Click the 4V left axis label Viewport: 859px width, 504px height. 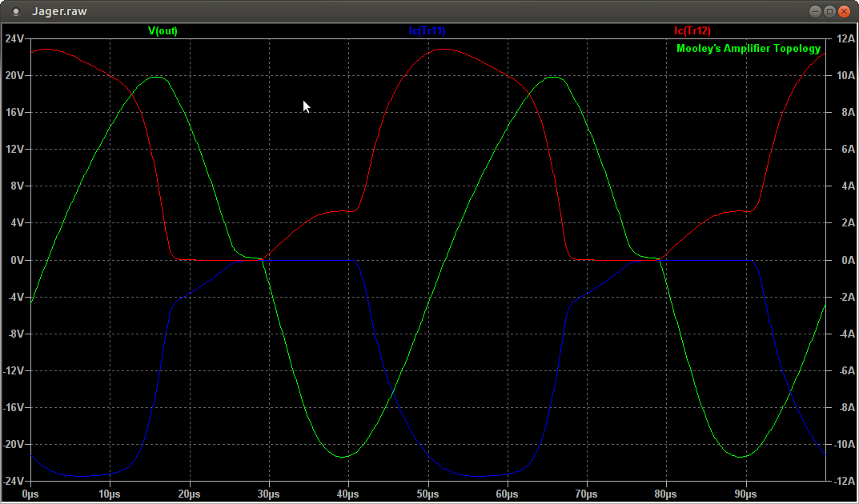[x=18, y=222]
